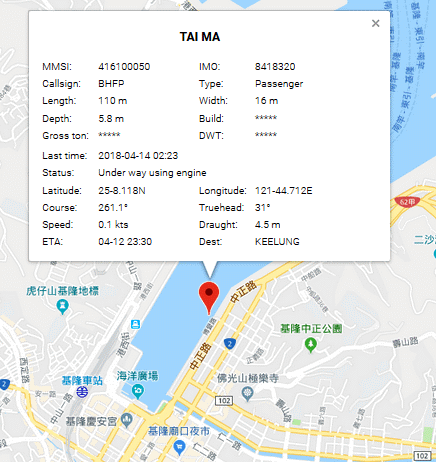
Task: Click the red 62甲 expressway badge
Action: click(x=407, y=202)
